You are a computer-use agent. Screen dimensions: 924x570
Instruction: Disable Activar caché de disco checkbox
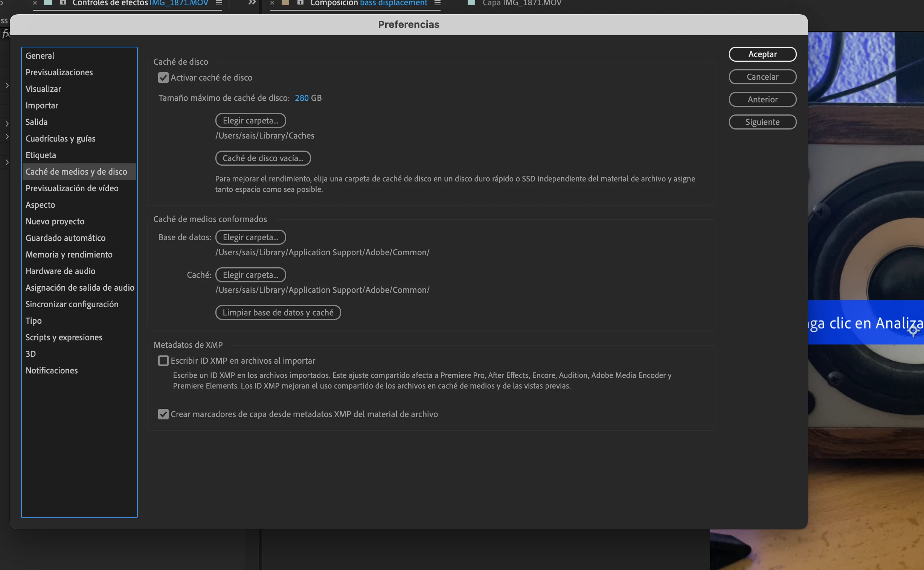tap(163, 78)
